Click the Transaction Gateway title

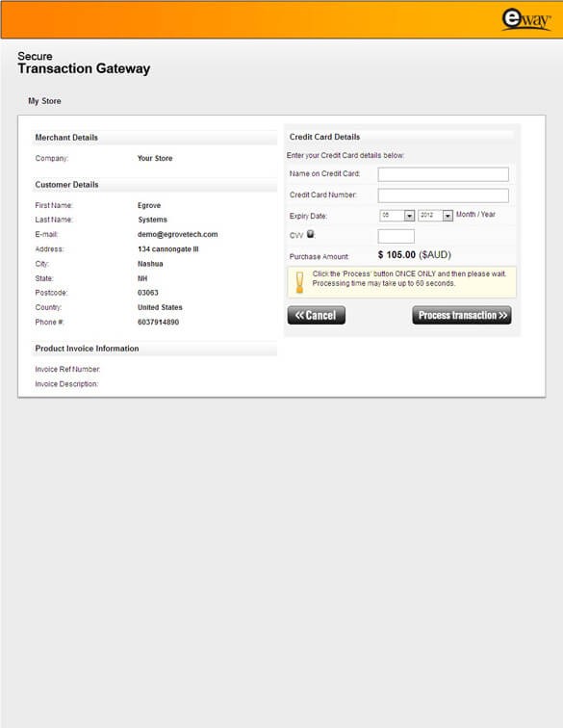coord(84,68)
